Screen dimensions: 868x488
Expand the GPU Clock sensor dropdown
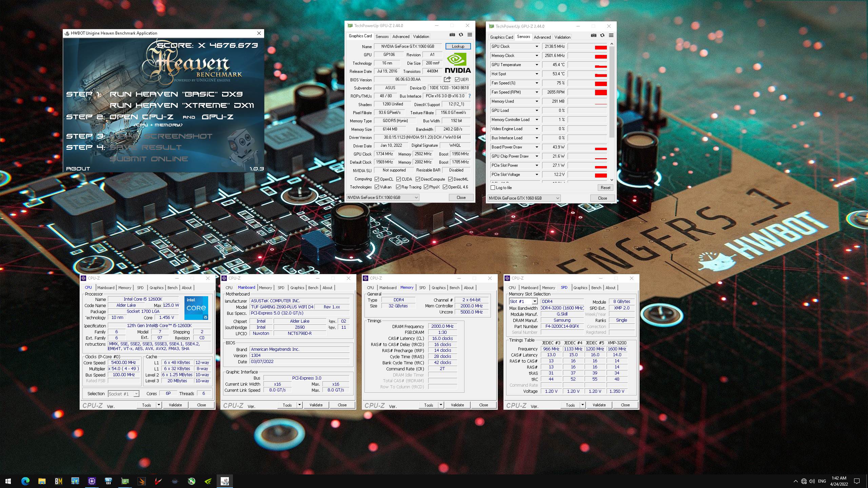(x=536, y=46)
